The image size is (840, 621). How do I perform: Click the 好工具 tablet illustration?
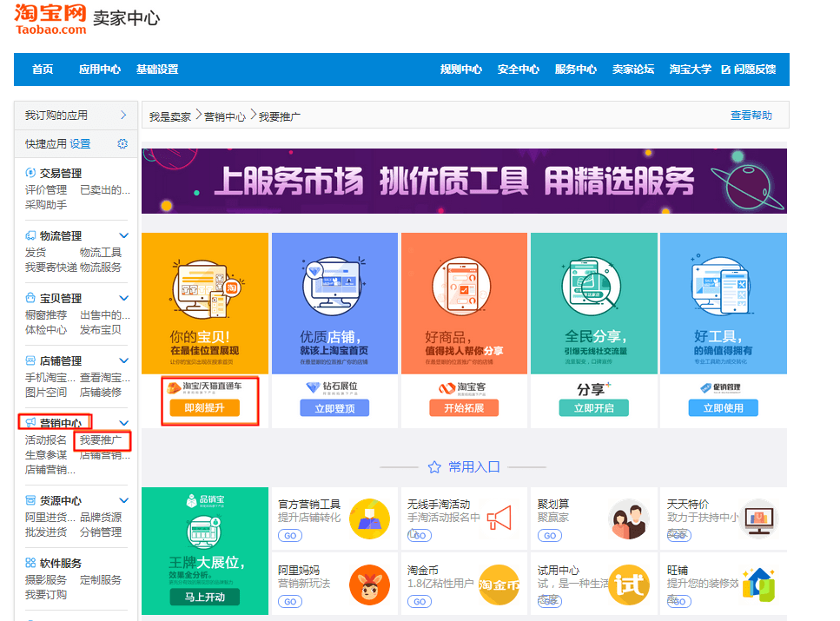click(720, 286)
